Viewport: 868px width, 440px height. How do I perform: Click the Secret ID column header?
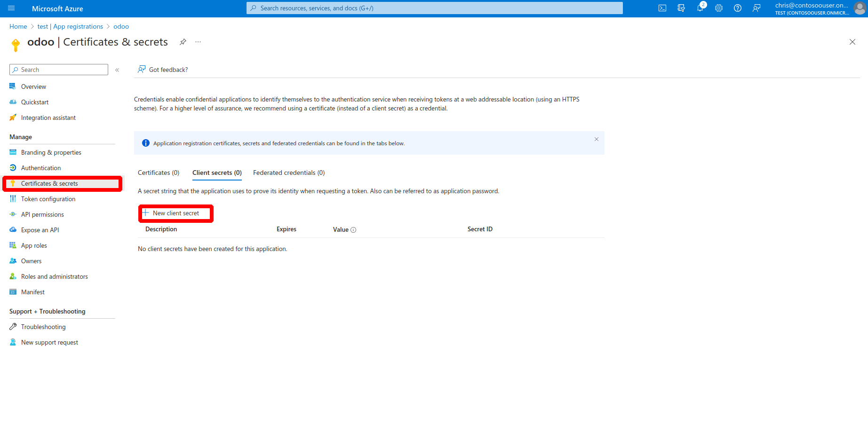pyautogui.click(x=480, y=229)
